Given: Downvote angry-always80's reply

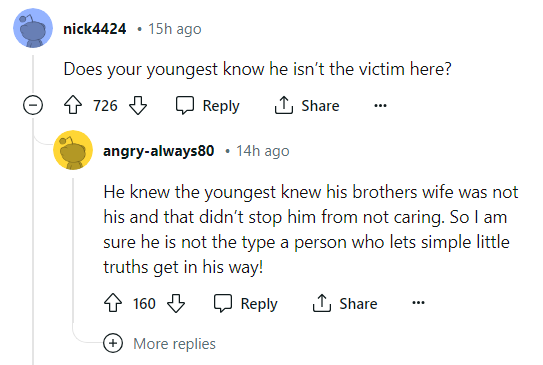Looking at the screenshot, I should click(176, 303).
